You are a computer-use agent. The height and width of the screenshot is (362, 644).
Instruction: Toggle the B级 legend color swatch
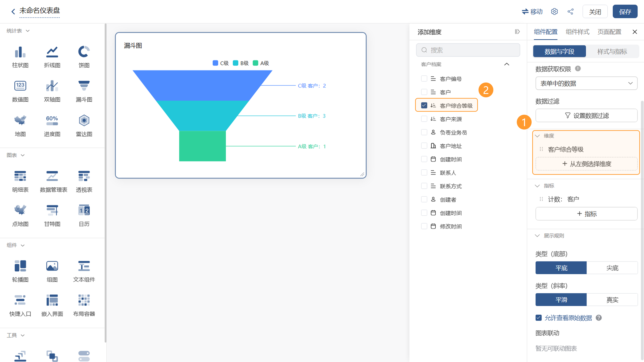[x=235, y=63]
